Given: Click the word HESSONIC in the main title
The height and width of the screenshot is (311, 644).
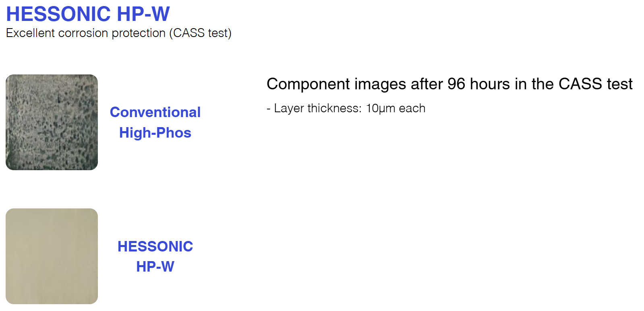Looking at the screenshot, I should [x=58, y=14].
